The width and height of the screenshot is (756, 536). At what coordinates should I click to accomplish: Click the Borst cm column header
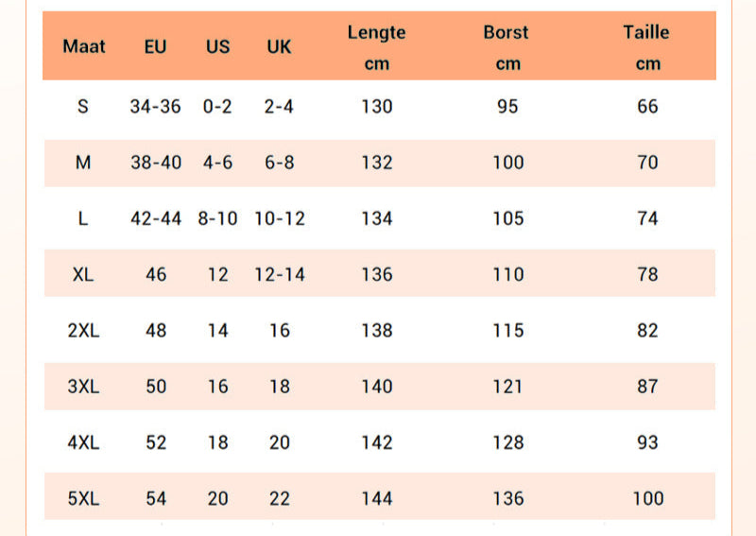[507, 47]
